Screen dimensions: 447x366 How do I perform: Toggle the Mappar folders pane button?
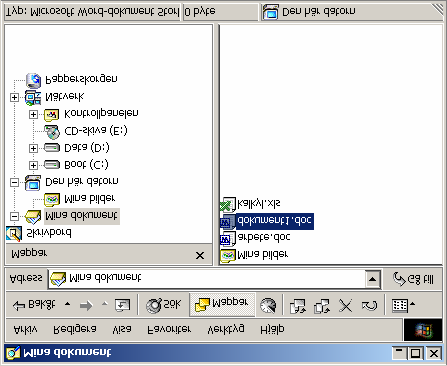click(x=222, y=304)
